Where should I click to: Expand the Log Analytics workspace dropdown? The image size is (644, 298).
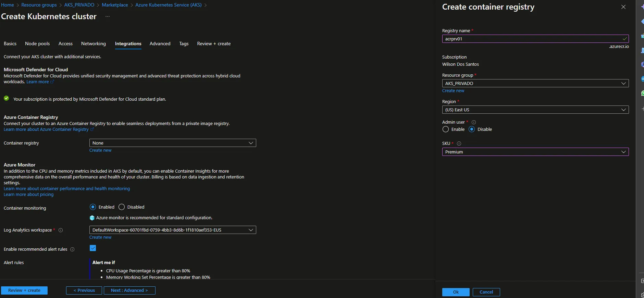[x=173, y=230]
